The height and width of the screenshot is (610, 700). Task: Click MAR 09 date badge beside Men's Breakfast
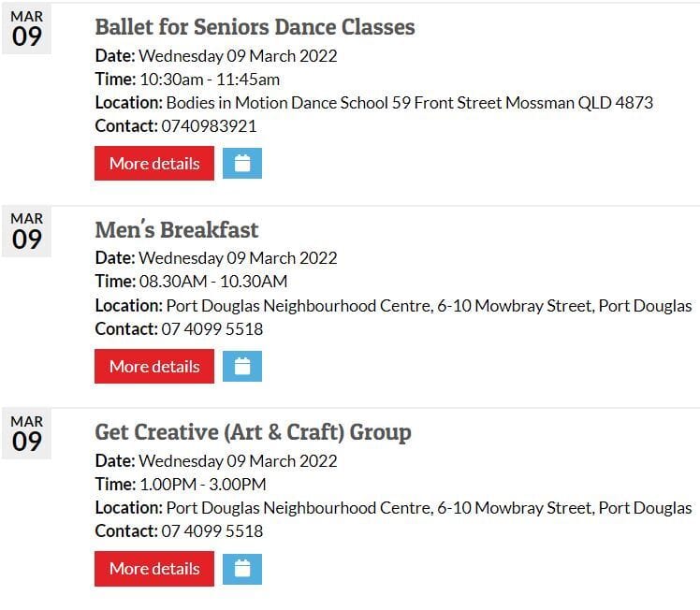pyautogui.click(x=26, y=232)
